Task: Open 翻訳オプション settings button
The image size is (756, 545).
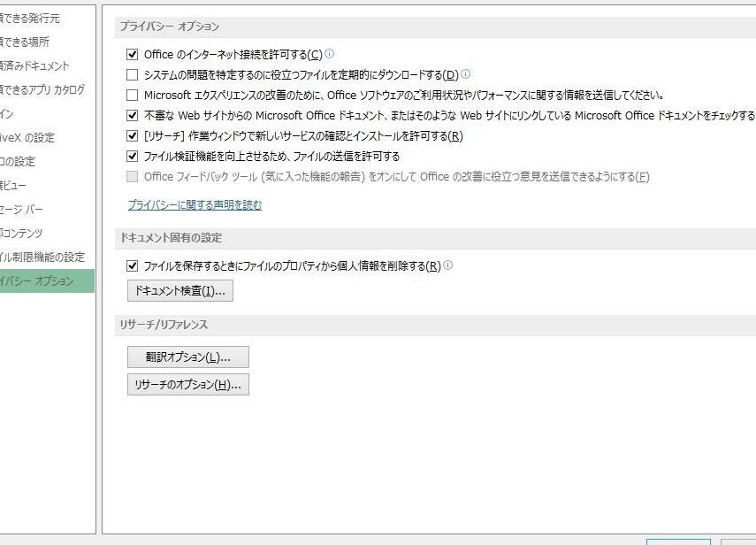Action: click(x=188, y=357)
